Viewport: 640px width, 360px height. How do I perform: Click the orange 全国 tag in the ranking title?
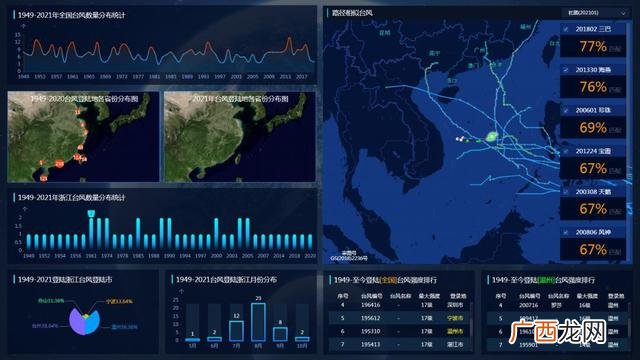tap(389, 280)
